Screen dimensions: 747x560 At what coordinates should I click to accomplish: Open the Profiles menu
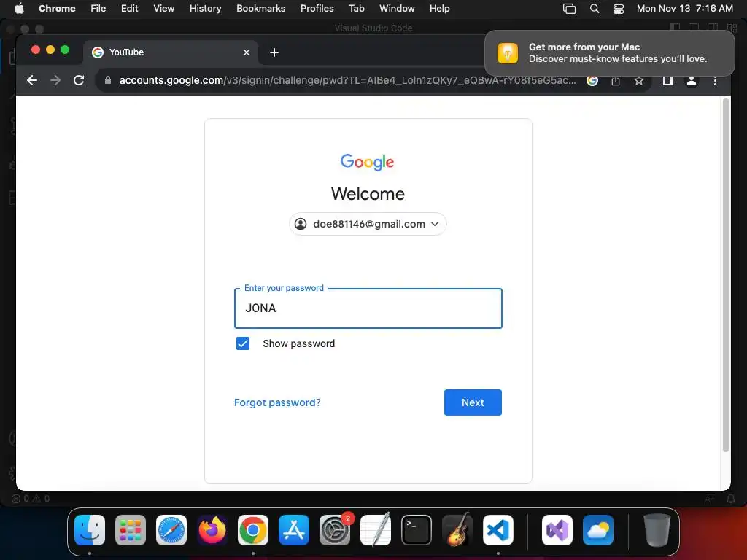coord(317,8)
